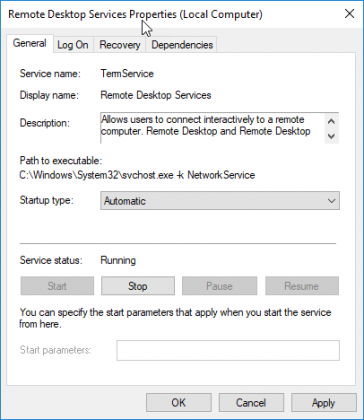Open the Log On tab
Screen dimensions: 364x420
73,45
